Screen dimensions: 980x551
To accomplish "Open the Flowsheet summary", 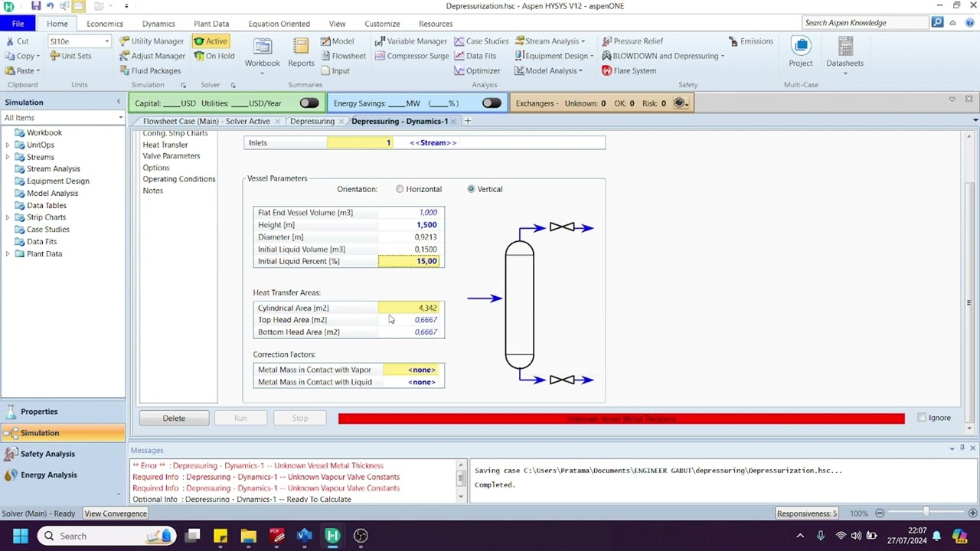I will tap(343, 56).
